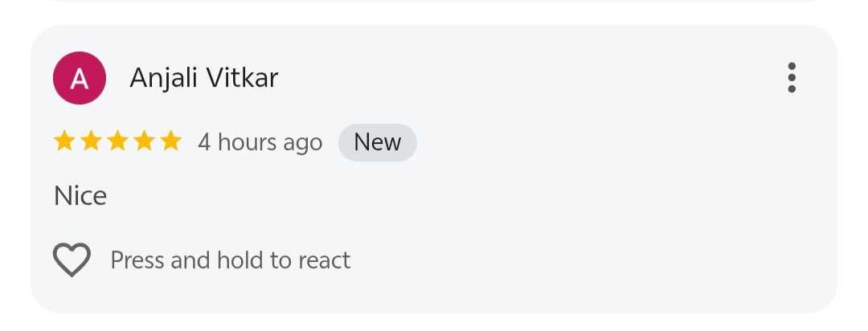
Task: Click the "4 hours ago" timestamp
Action: tap(260, 143)
